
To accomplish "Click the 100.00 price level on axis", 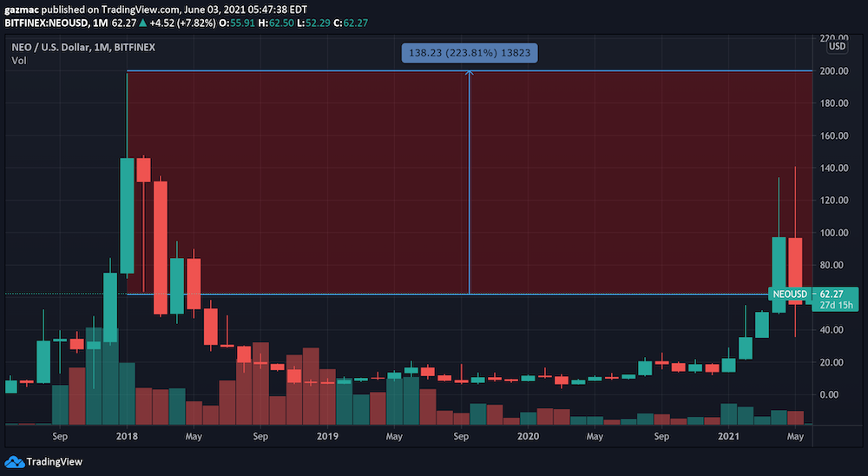I will 834,233.
